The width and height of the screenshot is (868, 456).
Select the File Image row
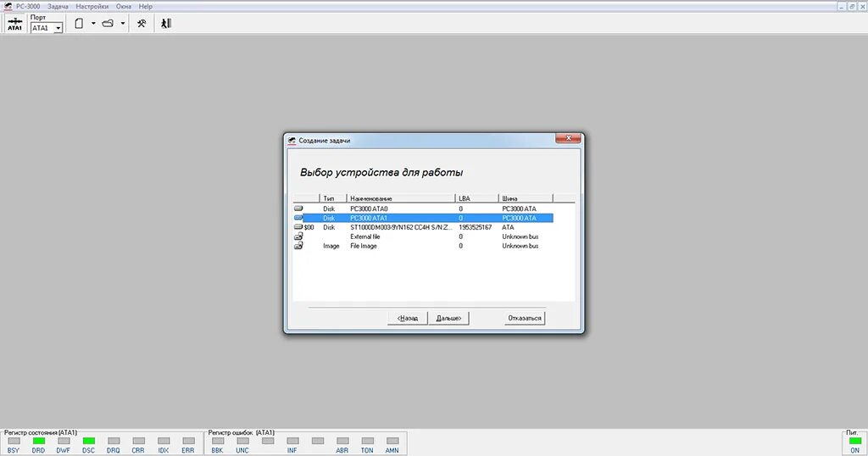pyautogui.click(x=423, y=246)
